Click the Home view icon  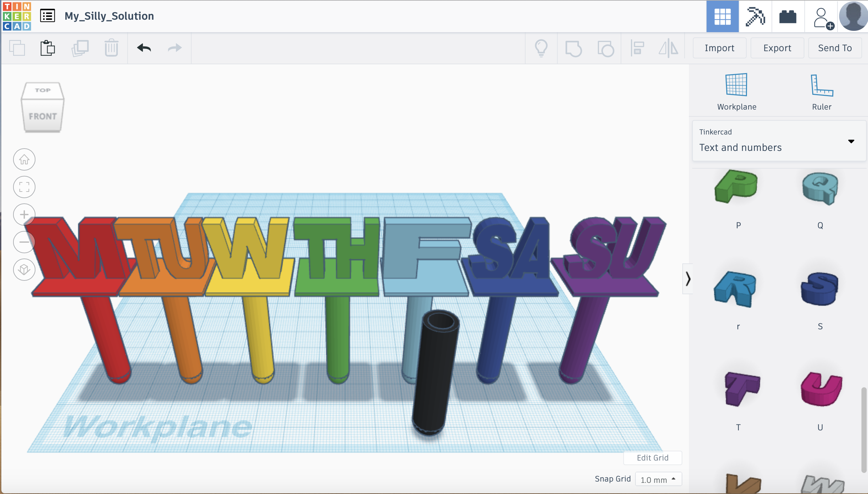coord(24,159)
